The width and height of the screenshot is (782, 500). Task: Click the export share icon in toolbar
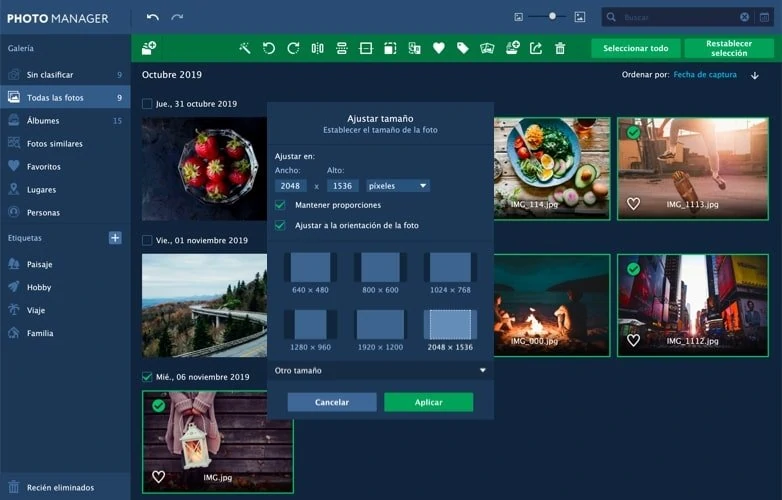click(x=536, y=48)
